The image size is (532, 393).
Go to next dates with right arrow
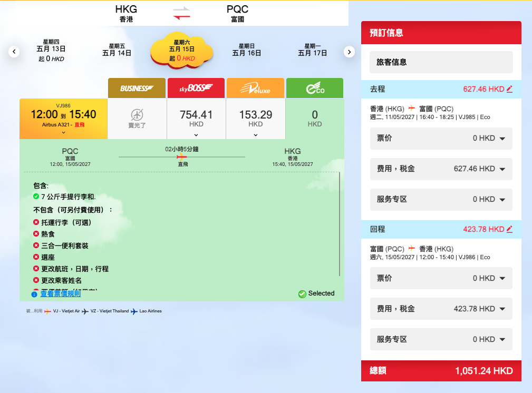point(349,52)
